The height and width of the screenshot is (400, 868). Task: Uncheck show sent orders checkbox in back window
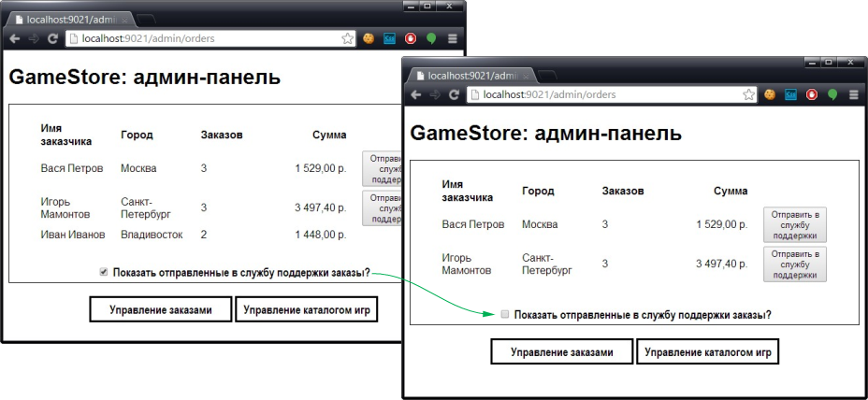point(103,272)
